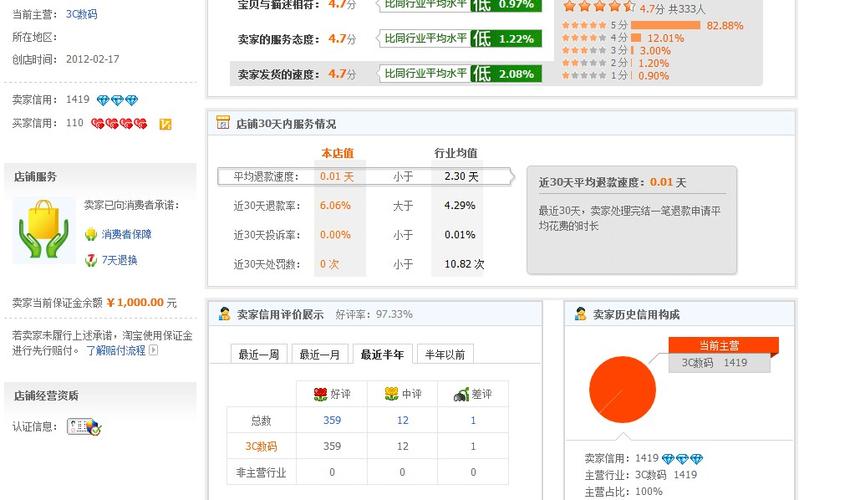The image size is (855, 500).
Task: Click the calendar icon beside 店铺30天内服务情况
Action: pos(222,123)
